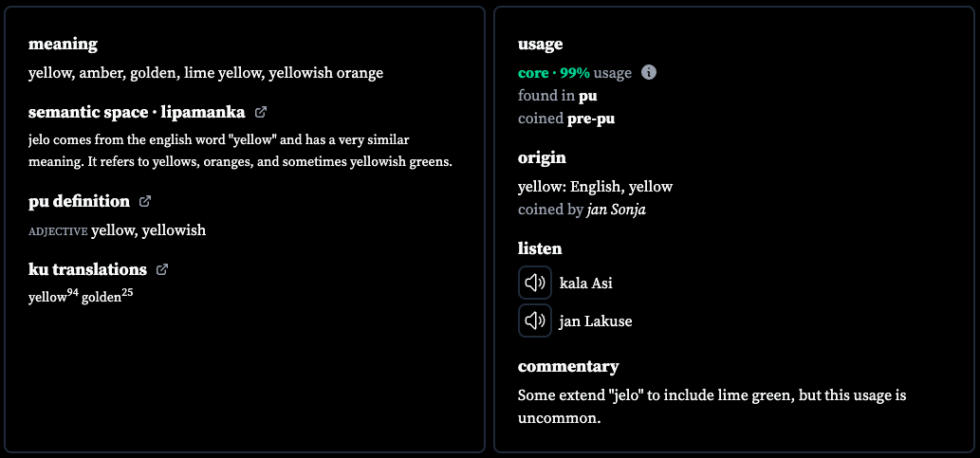This screenshot has height=458, width=980.
Task: Open the ku translations external link icon
Action: [162, 269]
